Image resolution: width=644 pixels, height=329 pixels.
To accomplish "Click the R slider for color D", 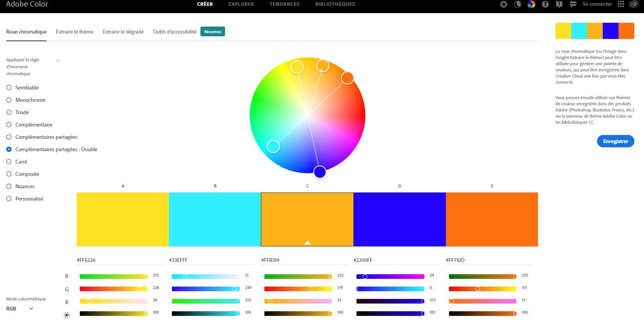I will [x=390, y=277].
